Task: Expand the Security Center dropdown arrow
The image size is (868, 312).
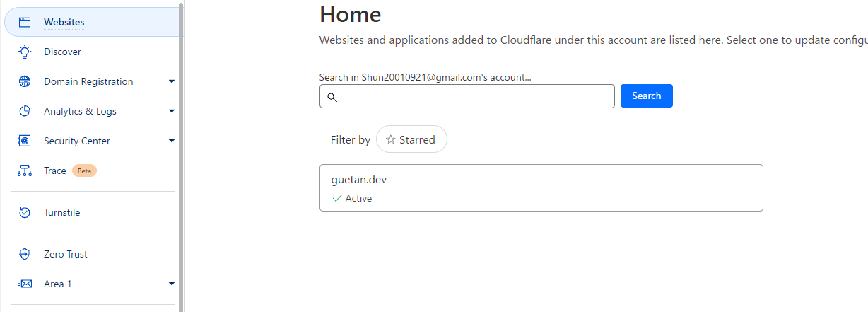Action: point(171,141)
